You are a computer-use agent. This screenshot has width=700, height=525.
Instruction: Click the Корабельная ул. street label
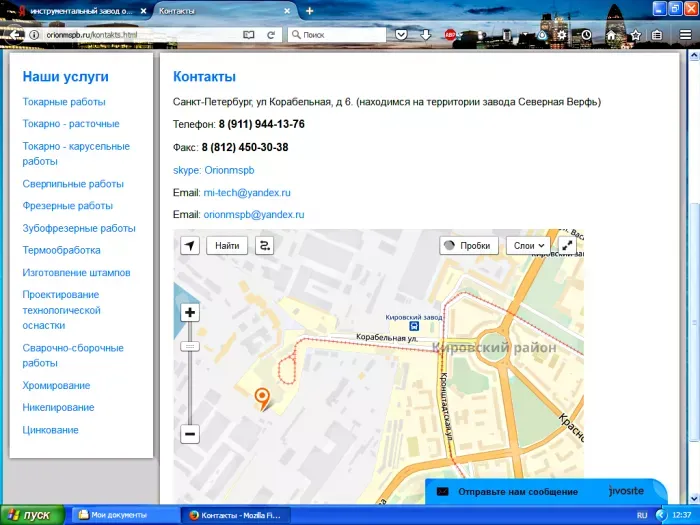click(x=387, y=338)
